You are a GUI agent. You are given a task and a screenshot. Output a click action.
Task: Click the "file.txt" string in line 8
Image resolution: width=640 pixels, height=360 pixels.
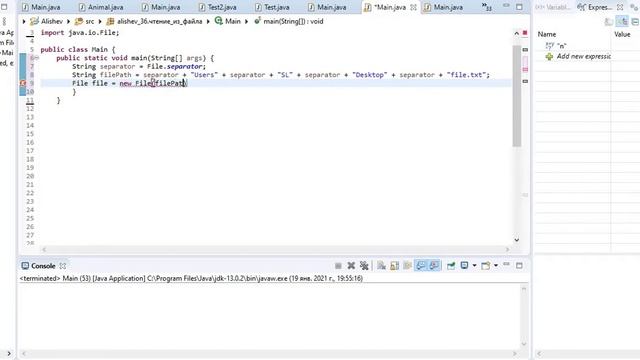(466, 75)
